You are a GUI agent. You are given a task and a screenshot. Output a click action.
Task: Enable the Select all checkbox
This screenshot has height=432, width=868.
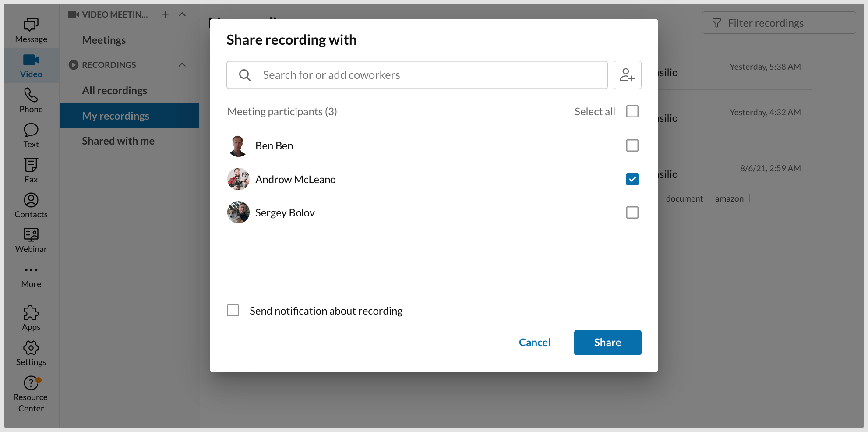click(x=632, y=111)
